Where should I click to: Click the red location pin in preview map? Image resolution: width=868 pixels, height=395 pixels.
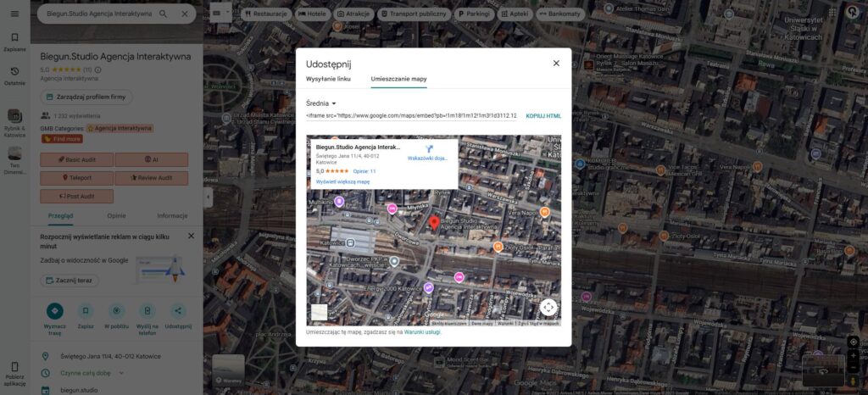[435, 224]
